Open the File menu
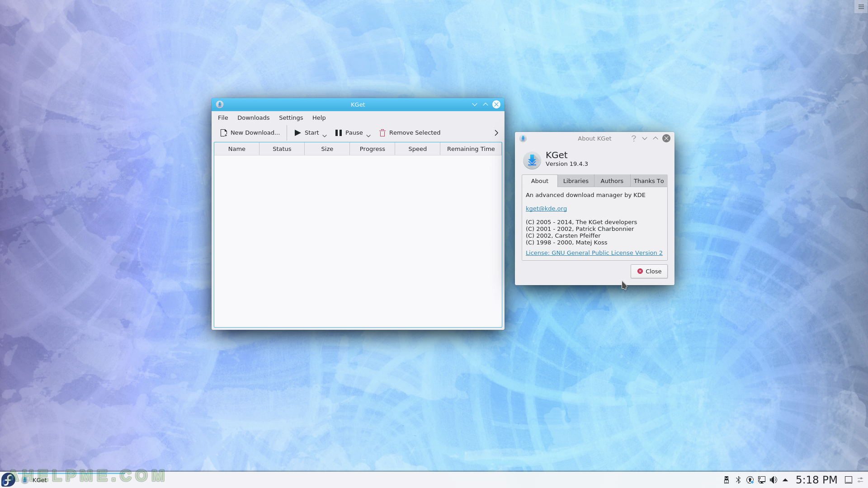Viewport: 868px width, 488px height. [x=223, y=117]
